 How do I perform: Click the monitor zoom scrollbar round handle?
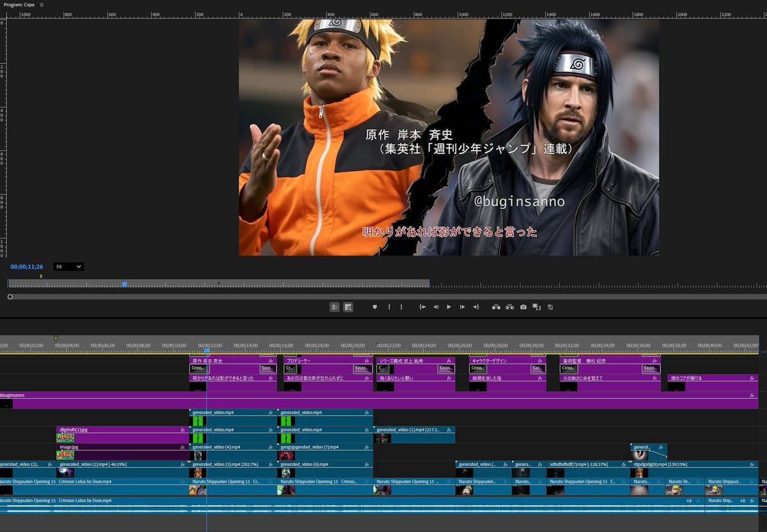click(x=10, y=296)
